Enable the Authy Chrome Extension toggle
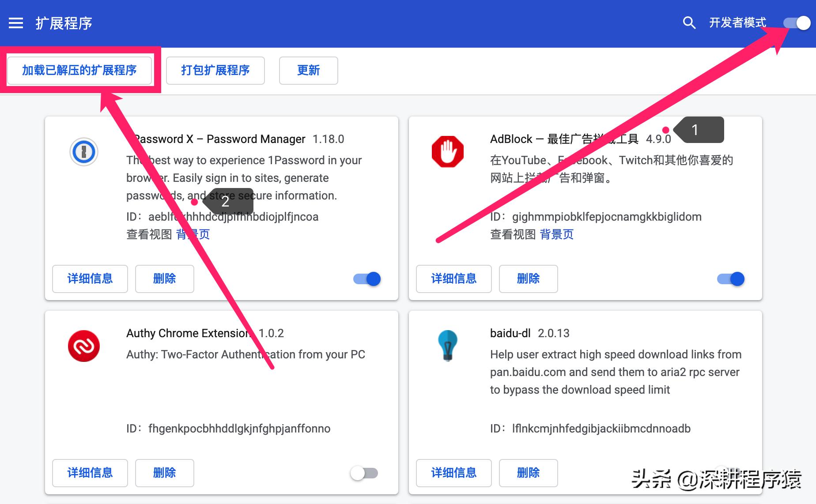The image size is (816, 504). tap(364, 473)
